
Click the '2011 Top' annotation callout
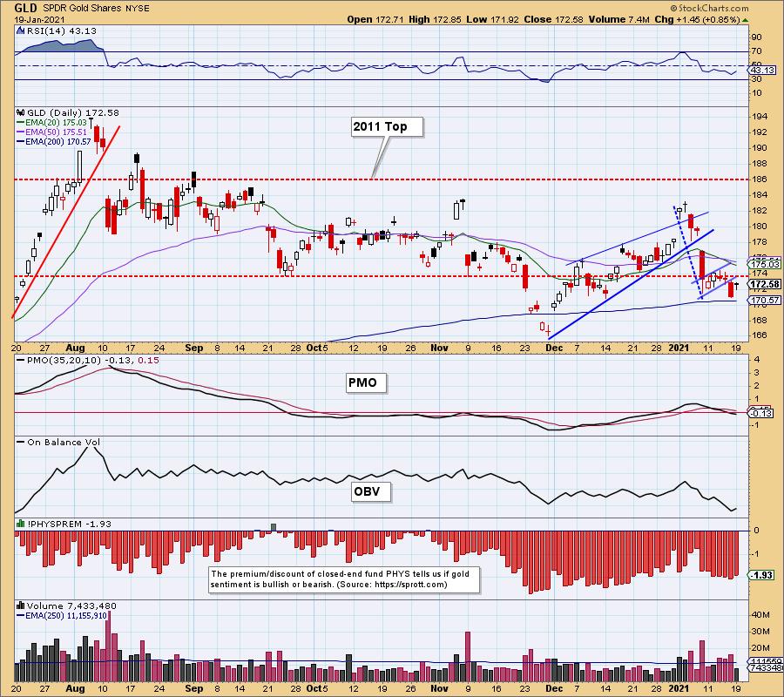point(387,127)
